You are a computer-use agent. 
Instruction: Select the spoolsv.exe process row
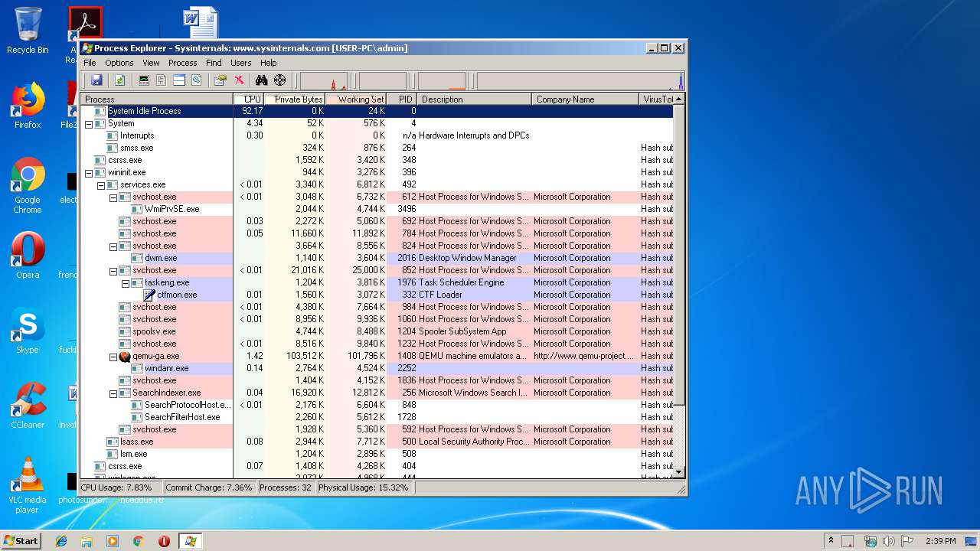(x=377, y=331)
